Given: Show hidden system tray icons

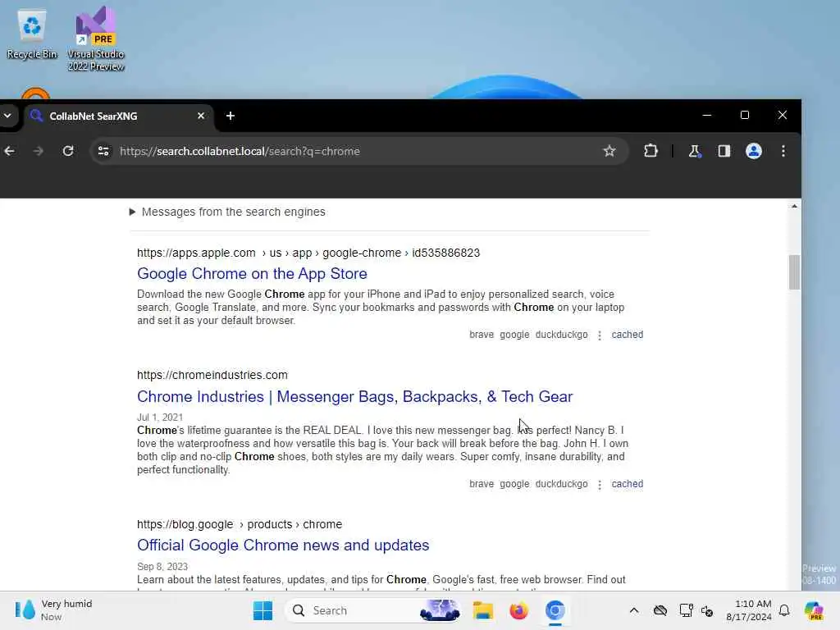Looking at the screenshot, I should pyautogui.click(x=634, y=610).
